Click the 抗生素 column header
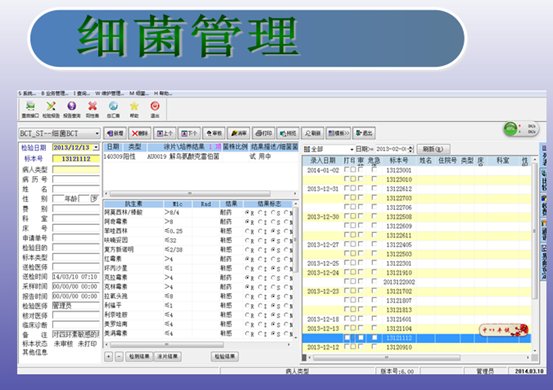Screen dimensions: 553x390 [x=133, y=204]
